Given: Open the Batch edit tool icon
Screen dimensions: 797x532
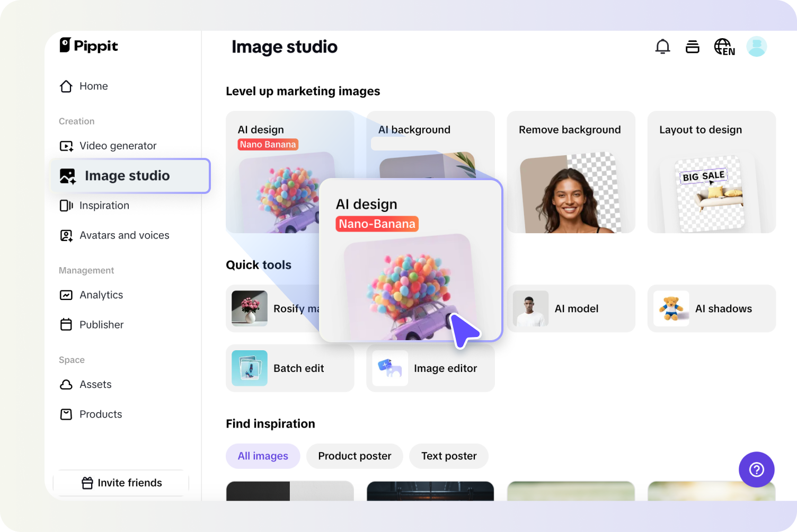Looking at the screenshot, I should pos(249,368).
